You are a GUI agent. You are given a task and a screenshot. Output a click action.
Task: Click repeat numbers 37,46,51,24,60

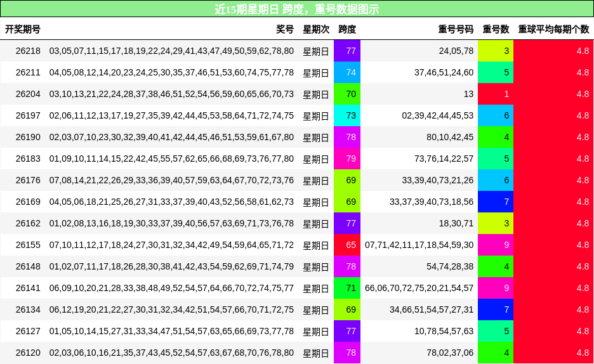click(x=444, y=73)
